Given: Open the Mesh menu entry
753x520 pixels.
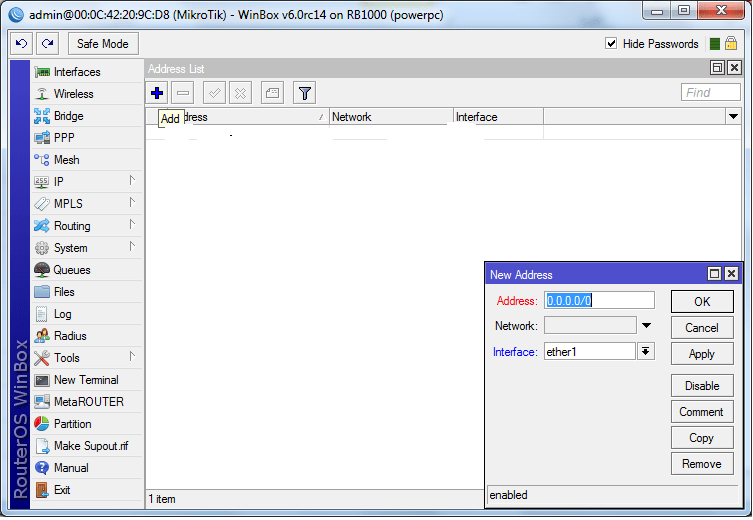Looking at the screenshot, I should tap(87, 160).
